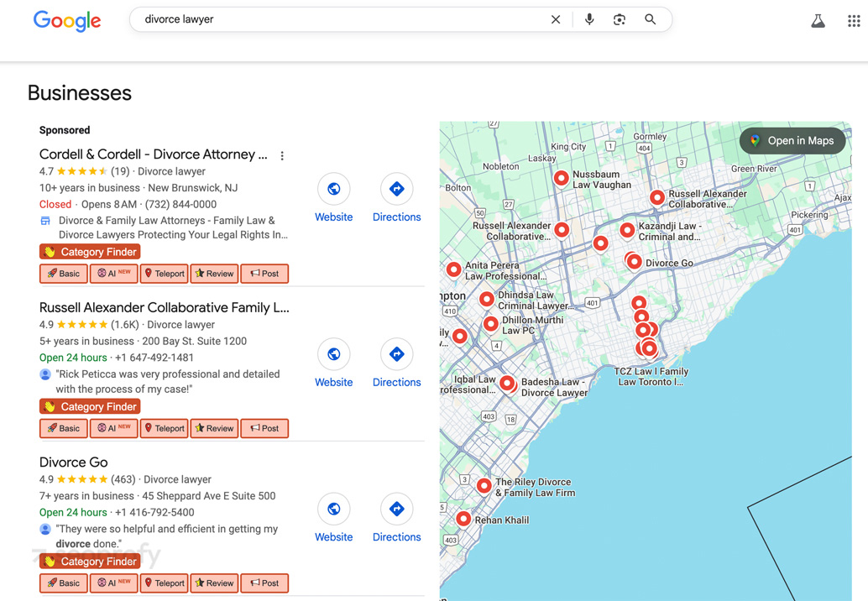868x601 pixels.
Task: Open Russell Alexander Collaborative Family L... listing title
Action: (x=165, y=308)
